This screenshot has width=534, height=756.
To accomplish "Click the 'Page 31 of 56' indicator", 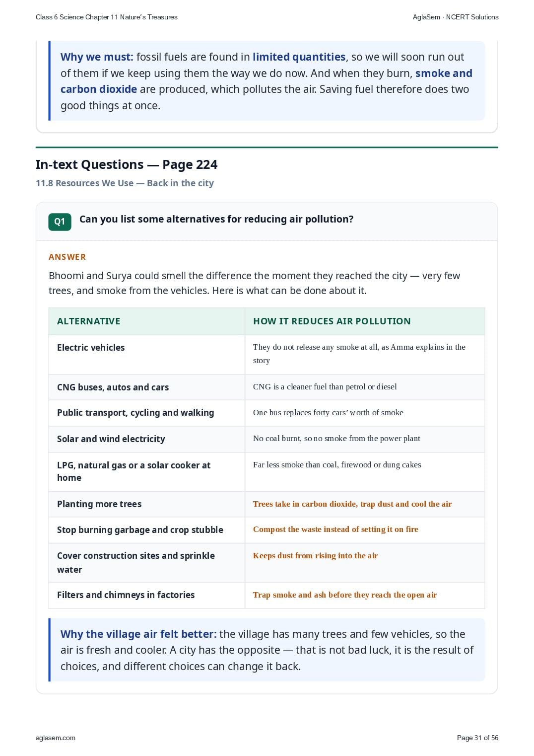I will [x=477, y=738].
